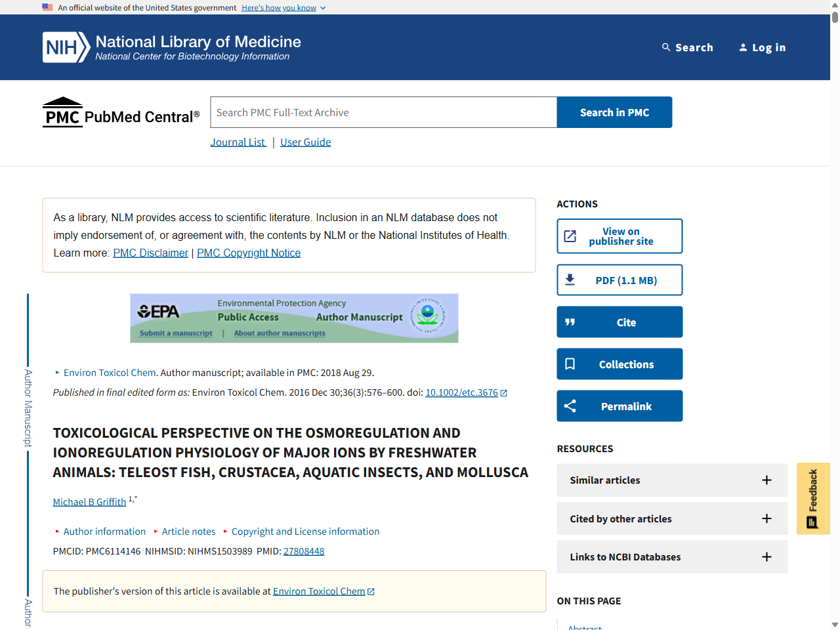The width and height of the screenshot is (840, 630).
Task: Click the View on publisher site external-link icon
Action: pos(571,236)
